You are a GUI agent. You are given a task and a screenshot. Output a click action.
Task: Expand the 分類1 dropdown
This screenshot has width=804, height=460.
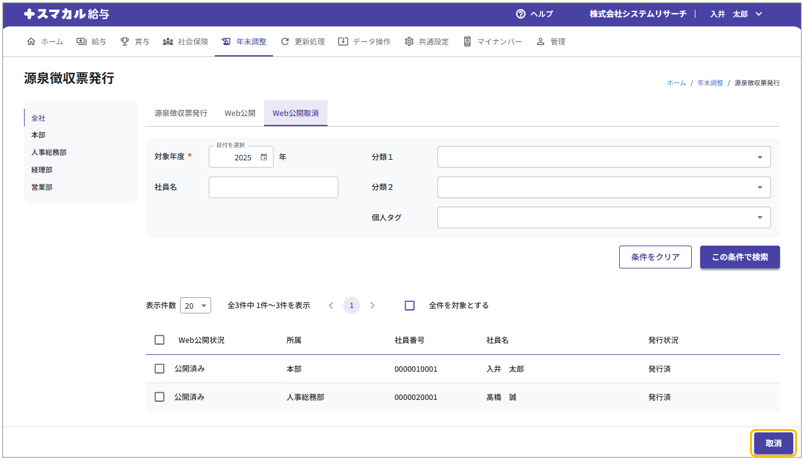click(603, 157)
